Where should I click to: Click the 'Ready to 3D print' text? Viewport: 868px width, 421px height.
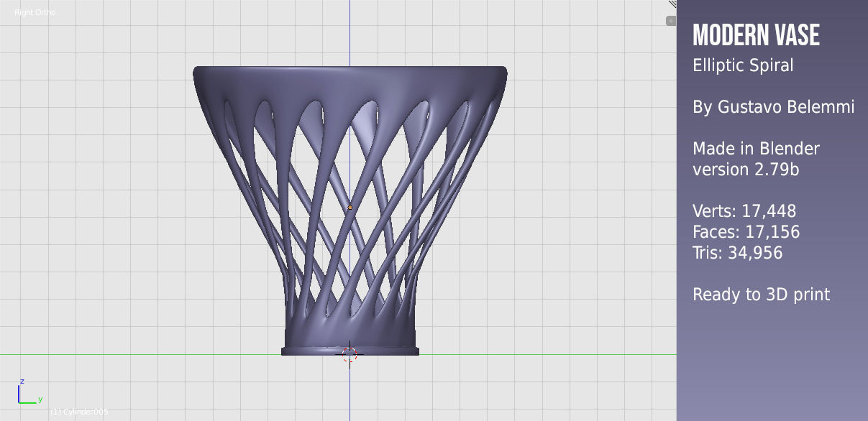coord(761,295)
